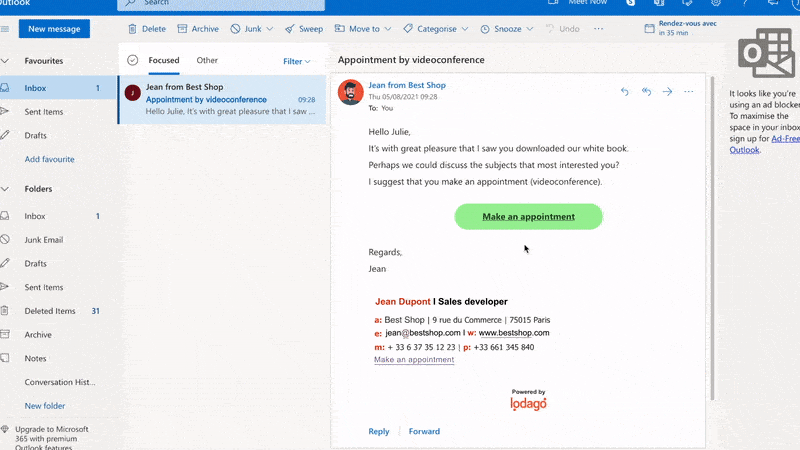Click the Notes folder icon in sidebar
This screenshot has height=450, width=800.
coord(5,358)
